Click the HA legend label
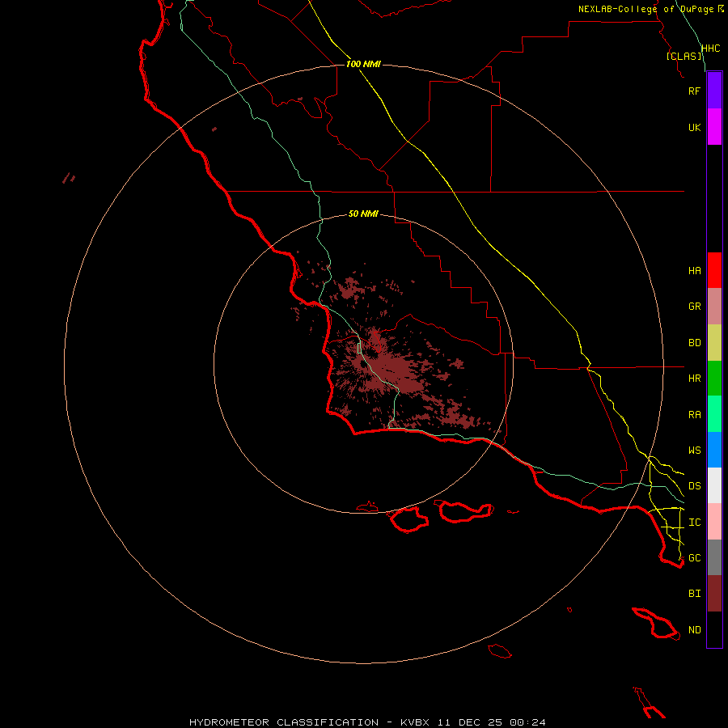Screen dimensions: 728x728 pos(694,271)
